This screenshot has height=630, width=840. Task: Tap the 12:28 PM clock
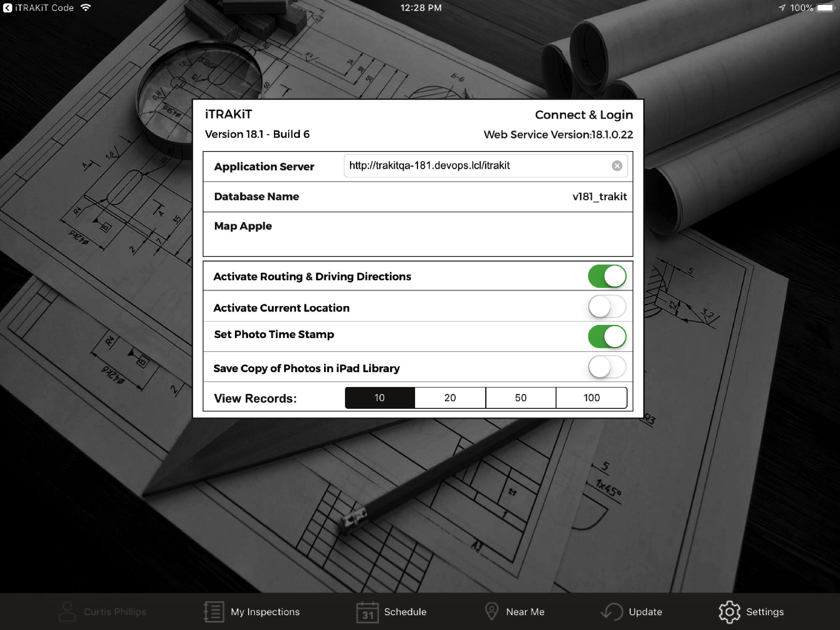(x=421, y=8)
